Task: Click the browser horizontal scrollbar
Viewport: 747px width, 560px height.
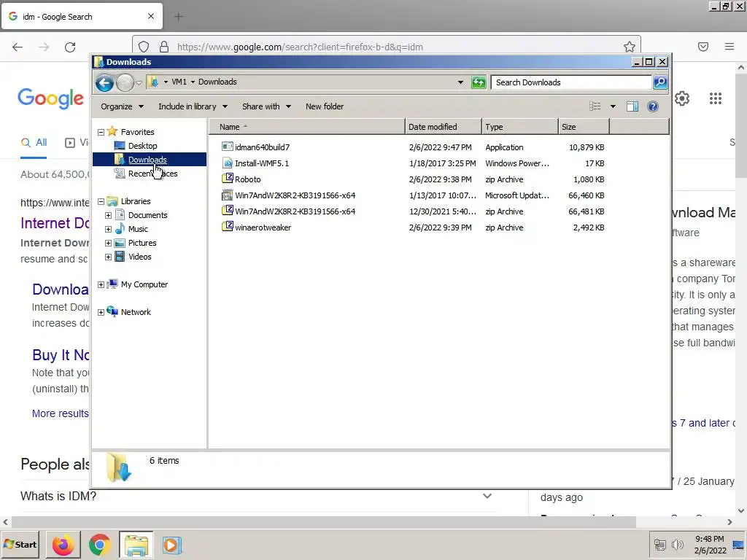Action: (x=323, y=522)
